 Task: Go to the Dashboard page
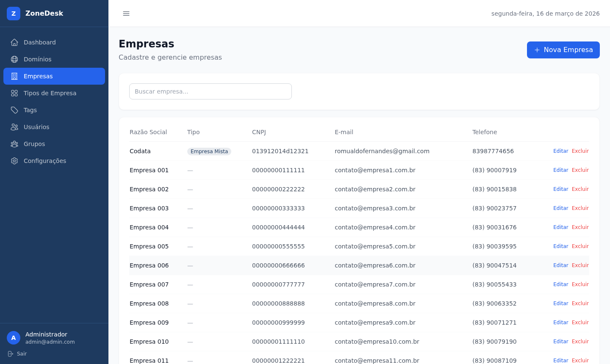pyautogui.click(x=40, y=42)
